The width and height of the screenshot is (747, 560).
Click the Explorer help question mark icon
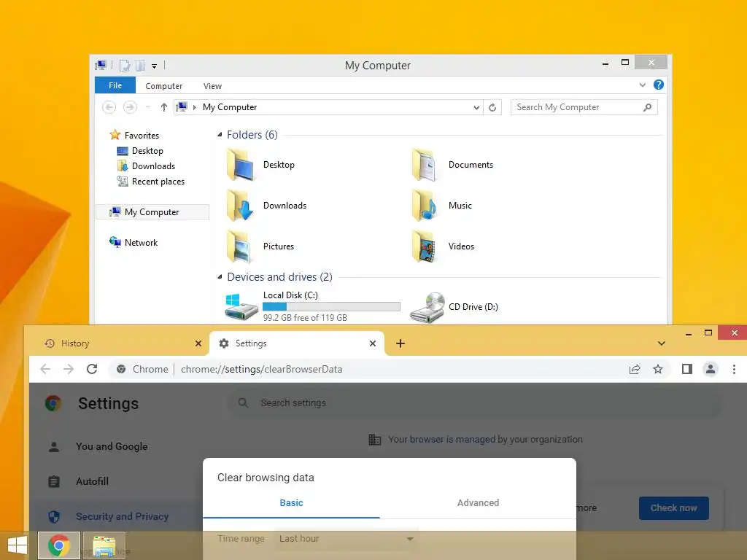[659, 85]
